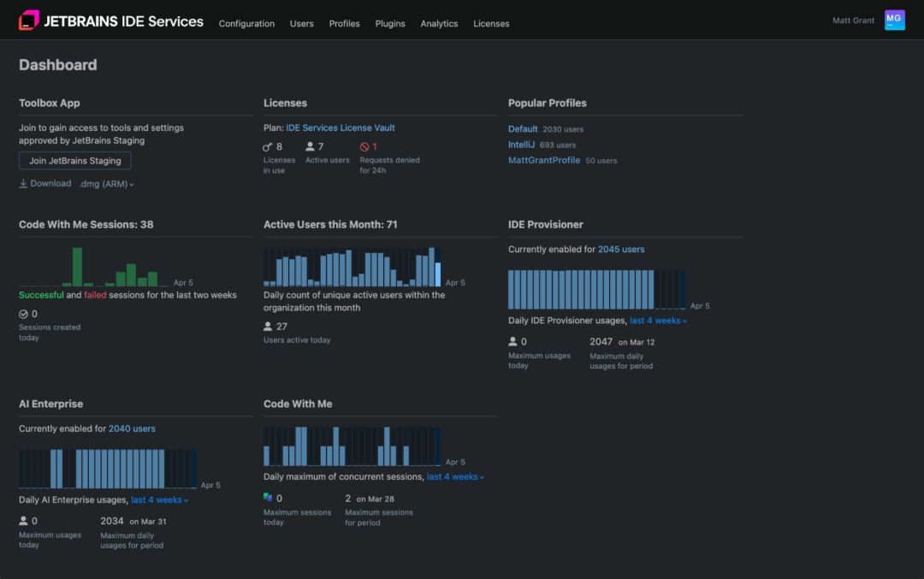Click the Join JetBrains Staging button

pyautogui.click(x=74, y=161)
